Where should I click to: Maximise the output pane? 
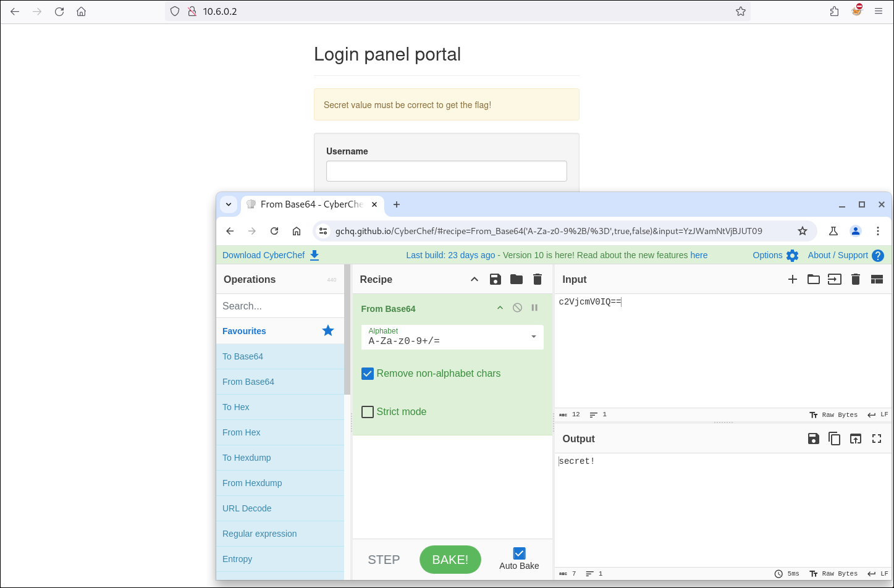(x=877, y=439)
